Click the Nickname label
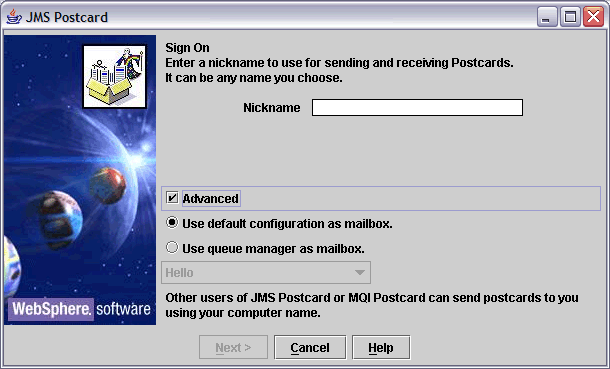Screen dimensions: 610x369 (272, 107)
